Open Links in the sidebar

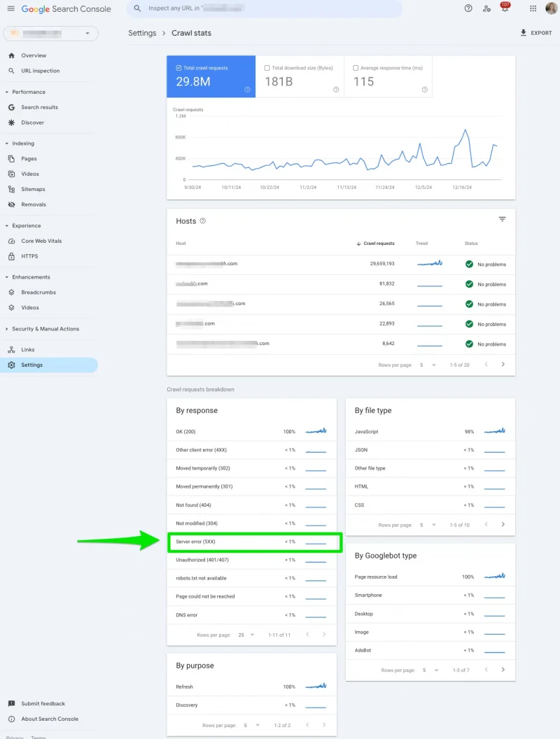(28, 350)
